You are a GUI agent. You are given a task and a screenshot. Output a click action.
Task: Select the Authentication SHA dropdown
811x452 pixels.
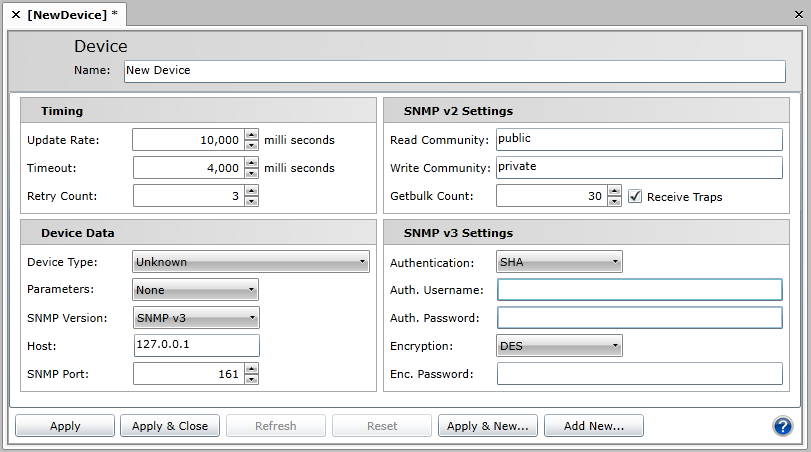tap(559, 262)
